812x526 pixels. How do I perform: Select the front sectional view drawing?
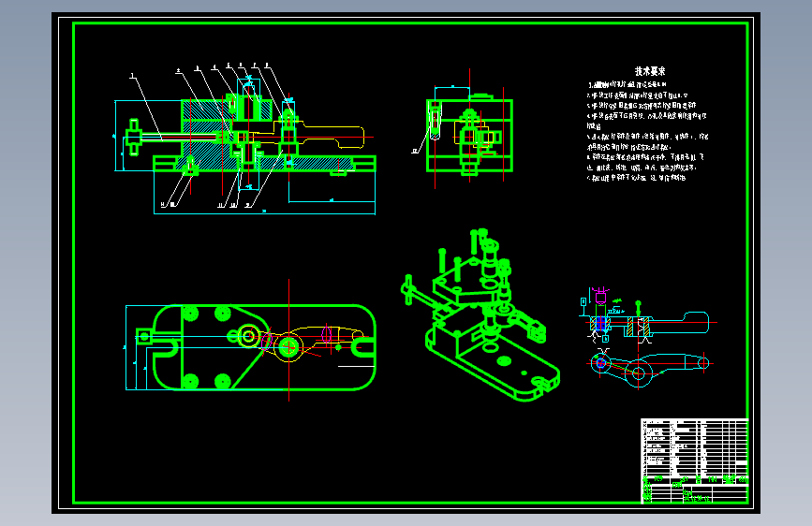point(244,139)
